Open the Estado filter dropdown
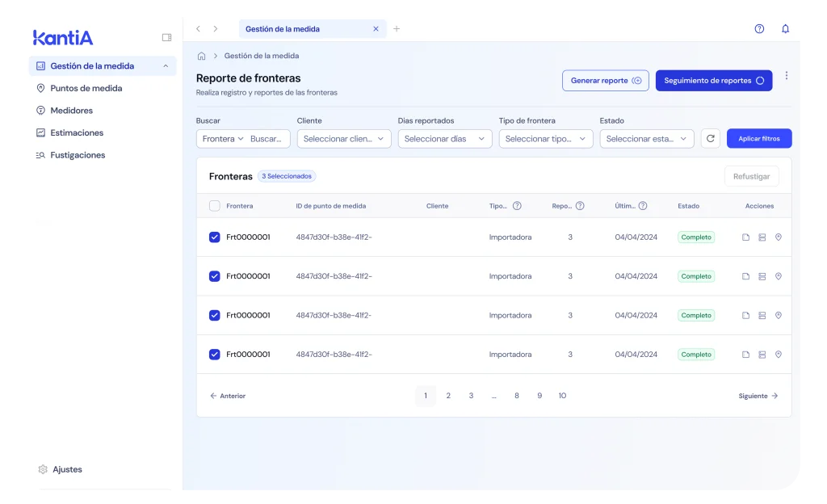This screenshot has height=504, width=827. tap(647, 139)
